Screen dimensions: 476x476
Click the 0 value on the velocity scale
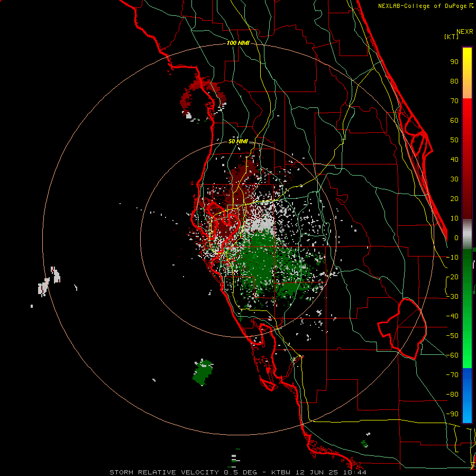coord(456,237)
